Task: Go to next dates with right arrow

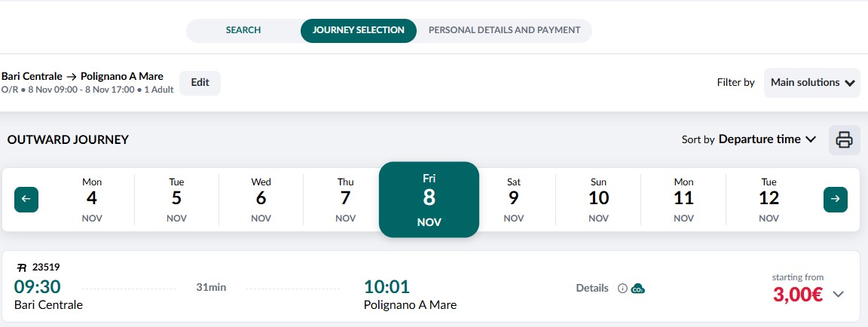Action: click(x=835, y=199)
